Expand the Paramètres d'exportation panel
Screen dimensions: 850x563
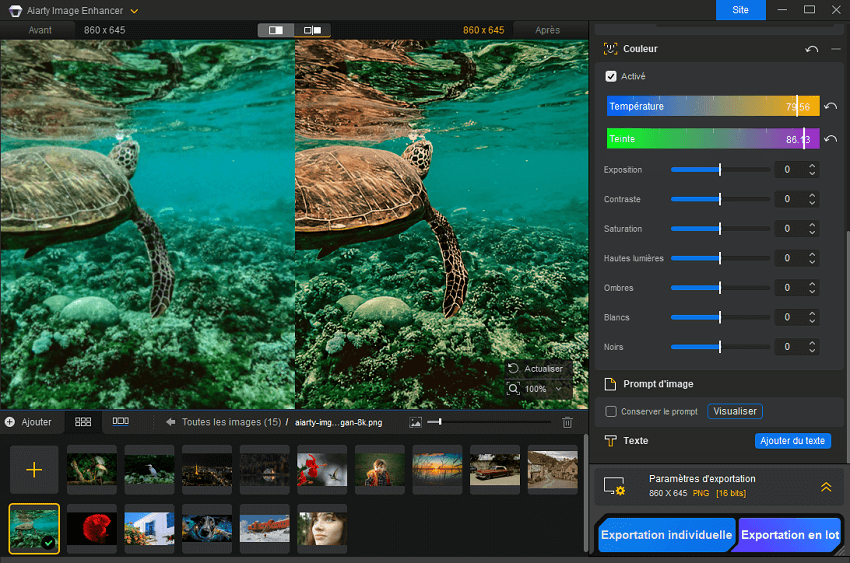pos(826,487)
